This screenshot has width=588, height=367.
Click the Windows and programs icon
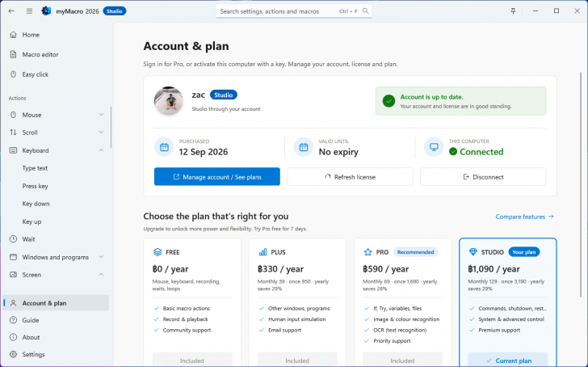pyautogui.click(x=13, y=257)
